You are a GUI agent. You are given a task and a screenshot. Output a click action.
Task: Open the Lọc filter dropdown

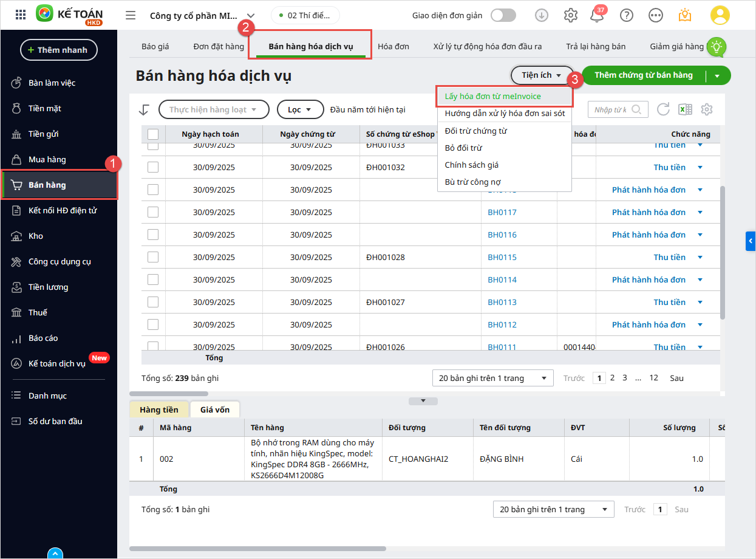click(x=299, y=109)
